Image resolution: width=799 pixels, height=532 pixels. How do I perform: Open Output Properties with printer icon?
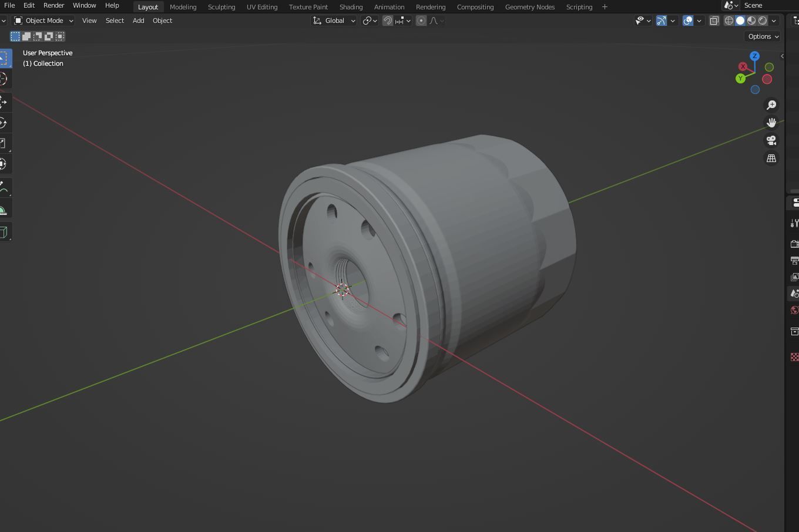(794, 261)
